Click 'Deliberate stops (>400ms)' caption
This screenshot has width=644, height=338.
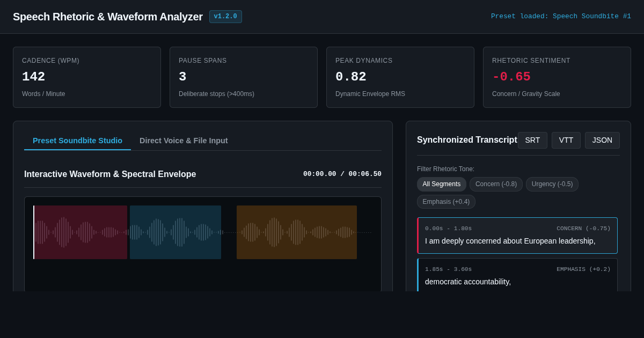[x=216, y=94]
